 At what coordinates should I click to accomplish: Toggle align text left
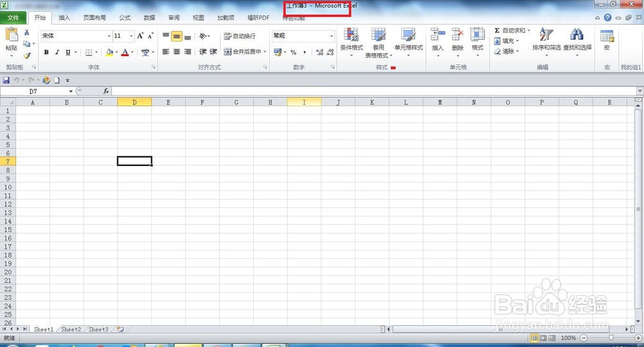point(166,52)
